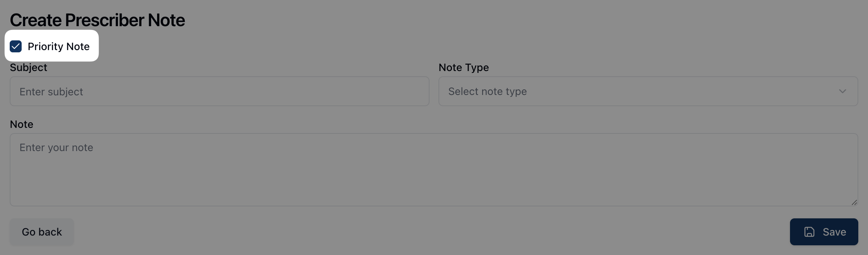Click the Enter subject placeholder text

click(x=51, y=92)
